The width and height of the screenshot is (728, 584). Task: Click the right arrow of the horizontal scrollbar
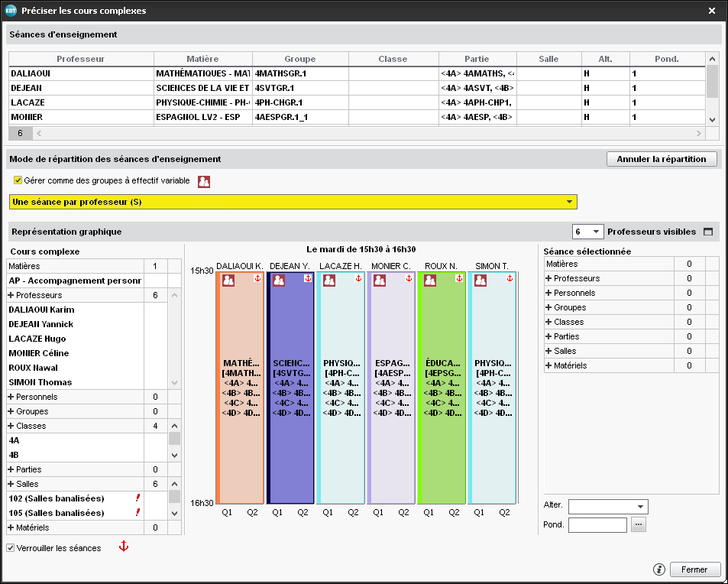(x=699, y=133)
